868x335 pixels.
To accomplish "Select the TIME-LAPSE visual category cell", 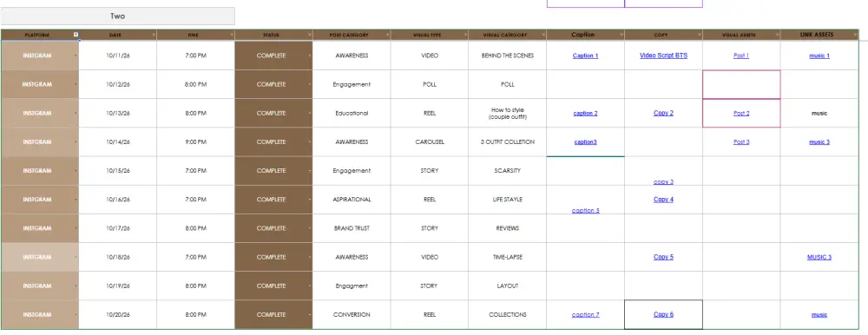I will click(508, 258).
